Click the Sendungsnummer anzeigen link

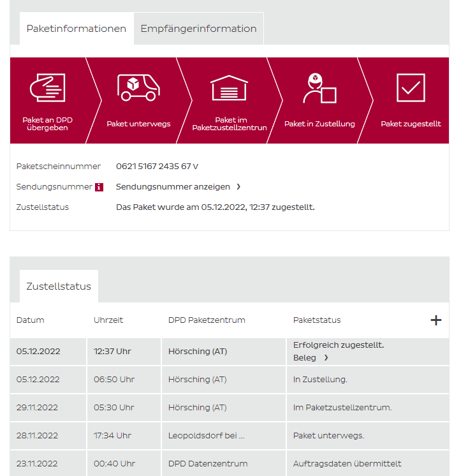(173, 187)
